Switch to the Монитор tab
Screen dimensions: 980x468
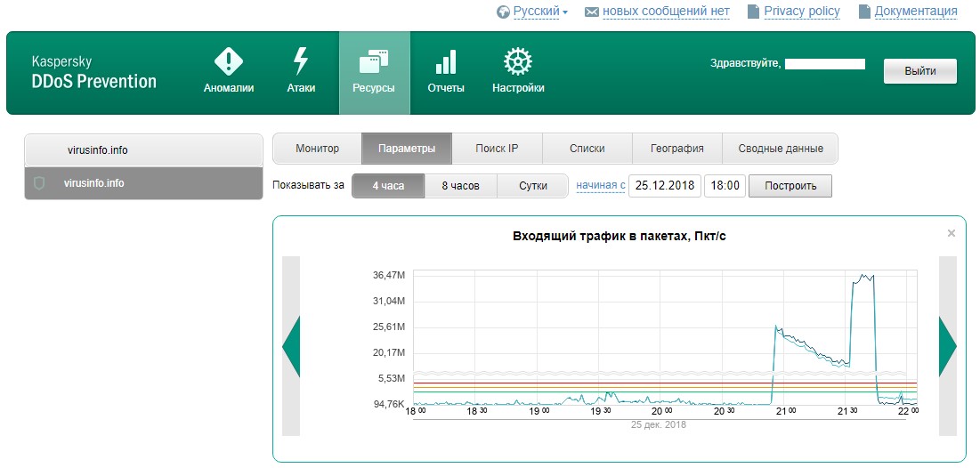click(318, 149)
